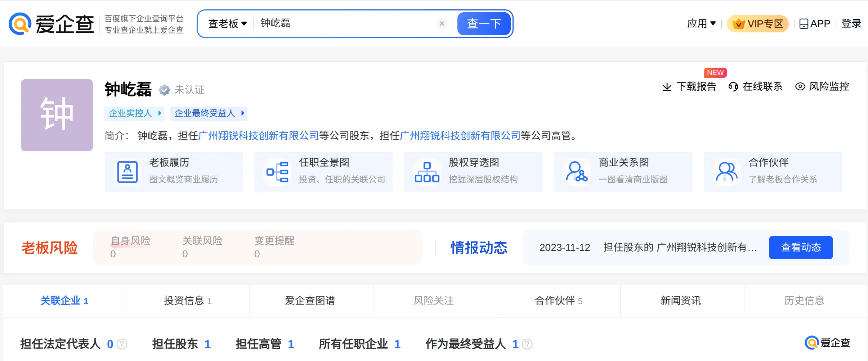Open the 合作伙伴 partners icon
Viewport: 868px width, 361px height.
[x=726, y=172]
